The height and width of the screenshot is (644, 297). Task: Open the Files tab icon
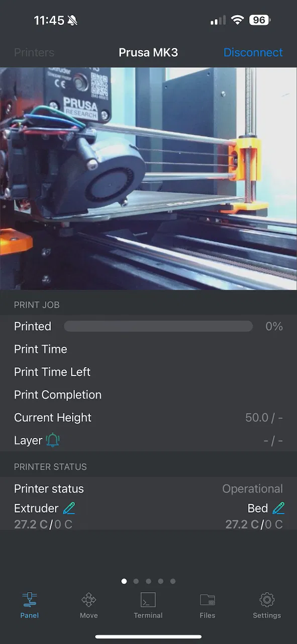coord(208,600)
